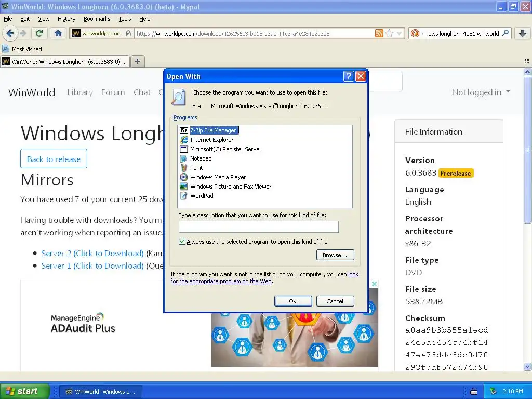
Task: Click the system tray network icon
Action: pos(494,391)
